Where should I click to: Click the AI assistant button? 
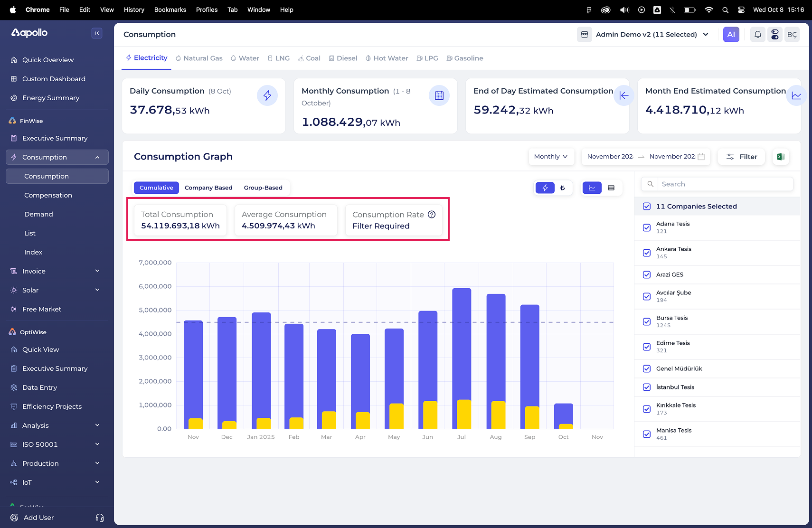[x=731, y=35]
